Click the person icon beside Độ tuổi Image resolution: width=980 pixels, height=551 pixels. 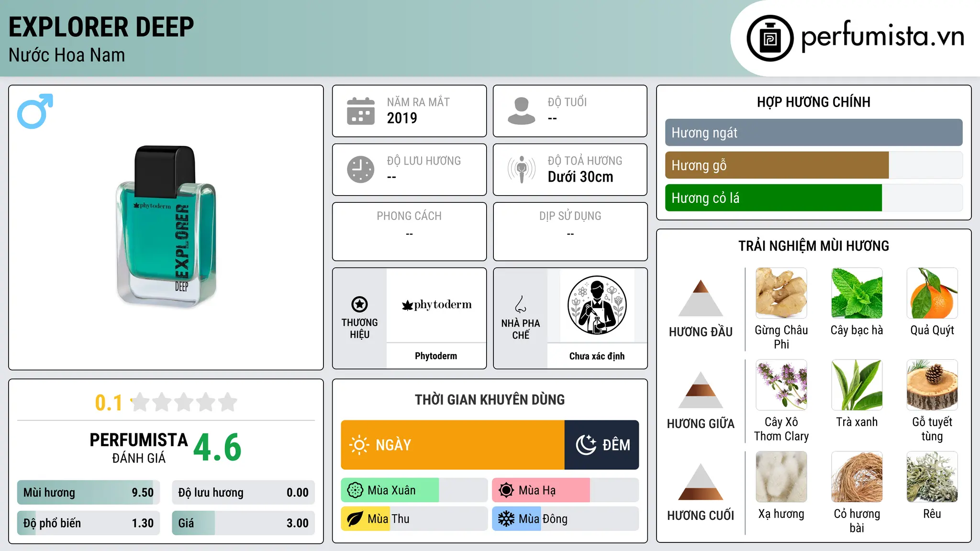pyautogui.click(x=521, y=111)
